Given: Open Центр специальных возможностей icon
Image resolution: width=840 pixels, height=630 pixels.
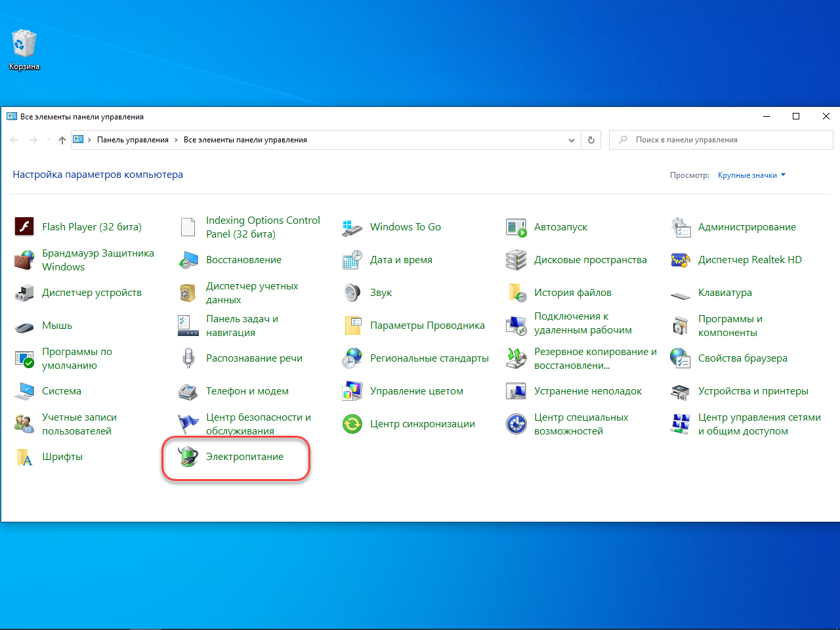Looking at the screenshot, I should [x=516, y=424].
